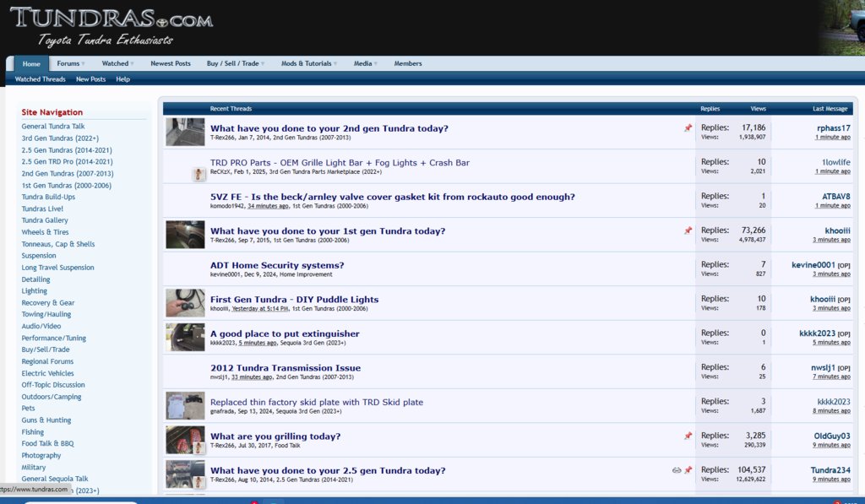The image size is (865, 504).
Task: Open the extinguisher thread thumbnail
Action: tap(185, 337)
